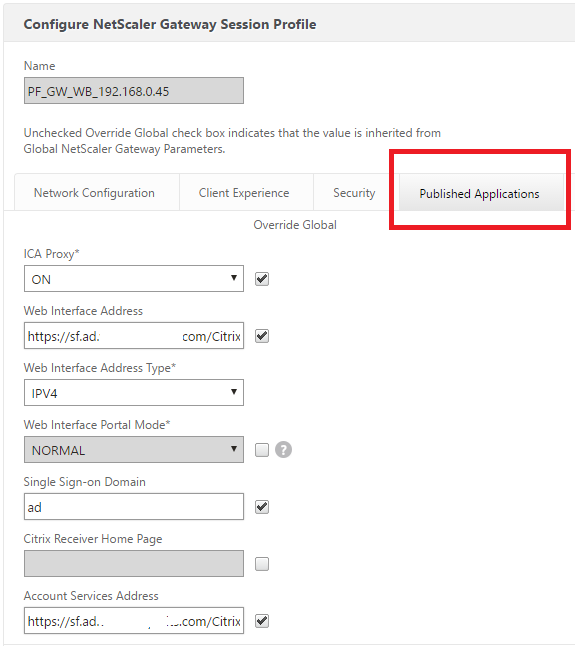Click the Configure NetScaler Gateway Session Profile title
Screen dimensions: 575x646
(170, 24)
